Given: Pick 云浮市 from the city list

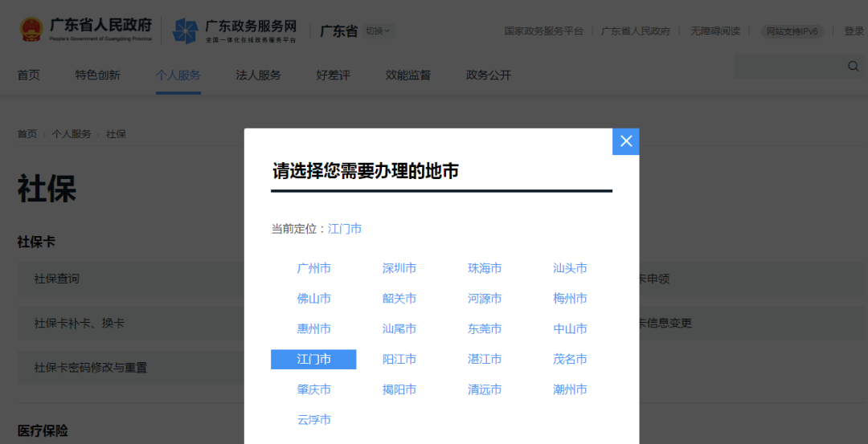Looking at the screenshot, I should [313, 420].
